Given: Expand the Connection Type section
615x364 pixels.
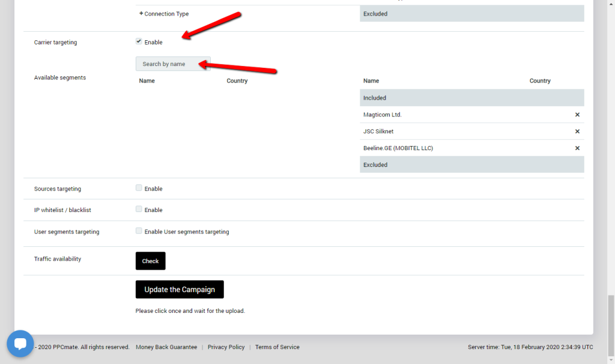Looking at the screenshot, I should 164,14.
